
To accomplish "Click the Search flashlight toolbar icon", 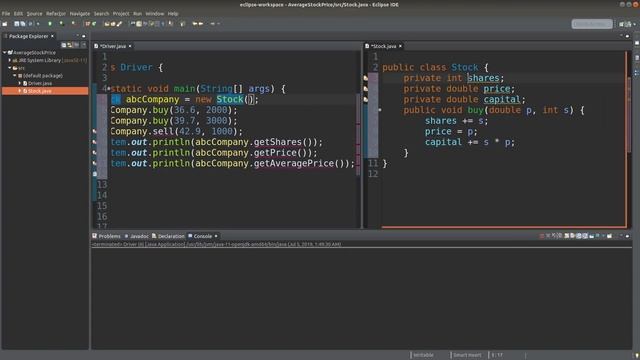I will pyautogui.click(x=119, y=24).
